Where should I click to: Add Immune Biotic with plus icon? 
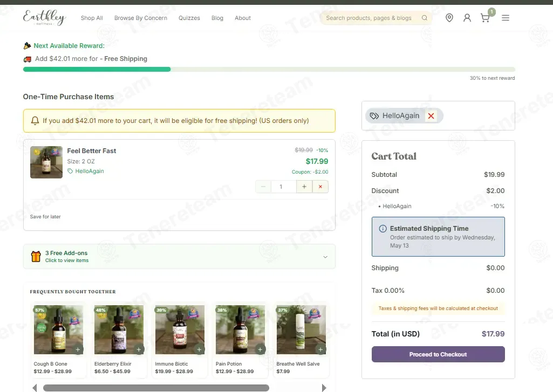[199, 350]
